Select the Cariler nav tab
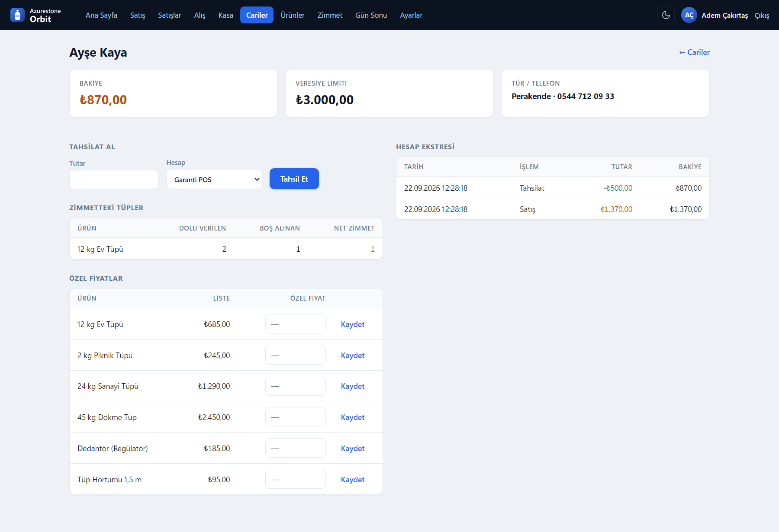779x532 pixels. pyautogui.click(x=257, y=15)
